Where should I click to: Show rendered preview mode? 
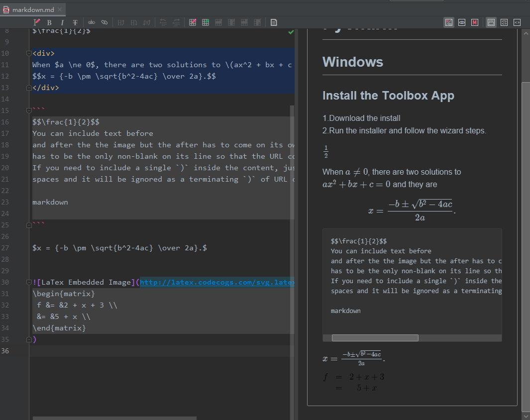click(491, 22)
